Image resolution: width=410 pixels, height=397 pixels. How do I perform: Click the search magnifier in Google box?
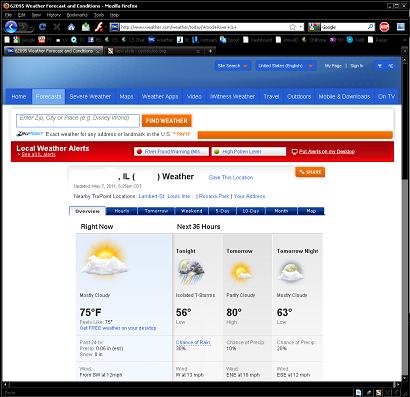[371, 27]
